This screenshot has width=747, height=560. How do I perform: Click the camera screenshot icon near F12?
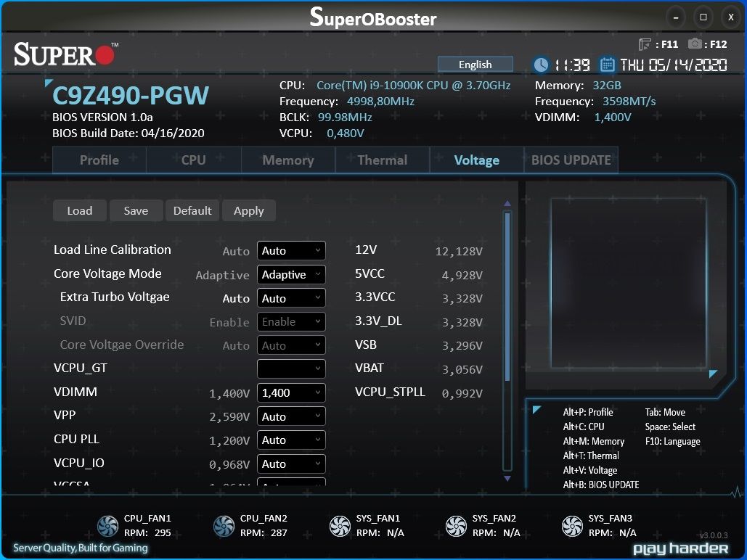(695, 44)
